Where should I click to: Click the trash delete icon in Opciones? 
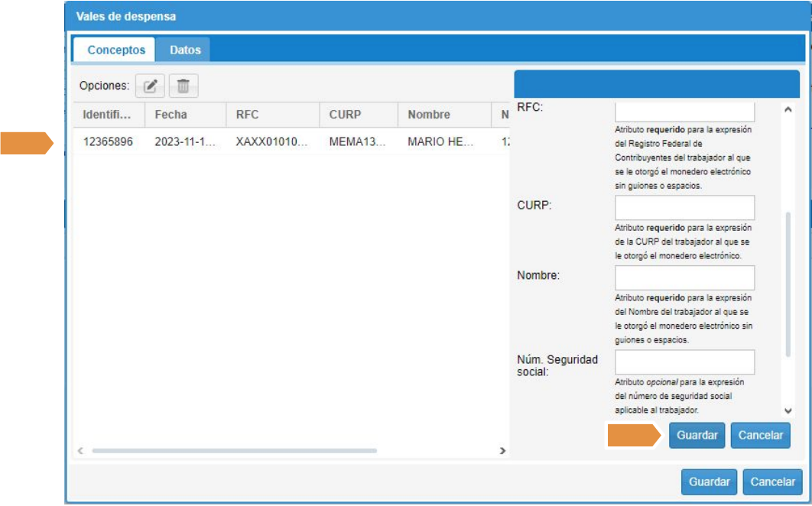pos(184,86)
